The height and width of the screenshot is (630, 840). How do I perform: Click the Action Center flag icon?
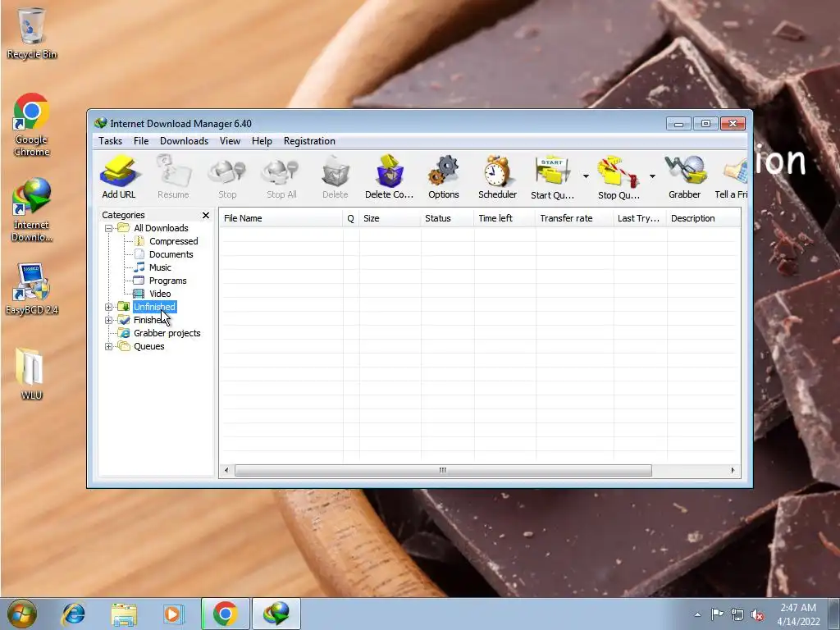(x=717, y=614)
